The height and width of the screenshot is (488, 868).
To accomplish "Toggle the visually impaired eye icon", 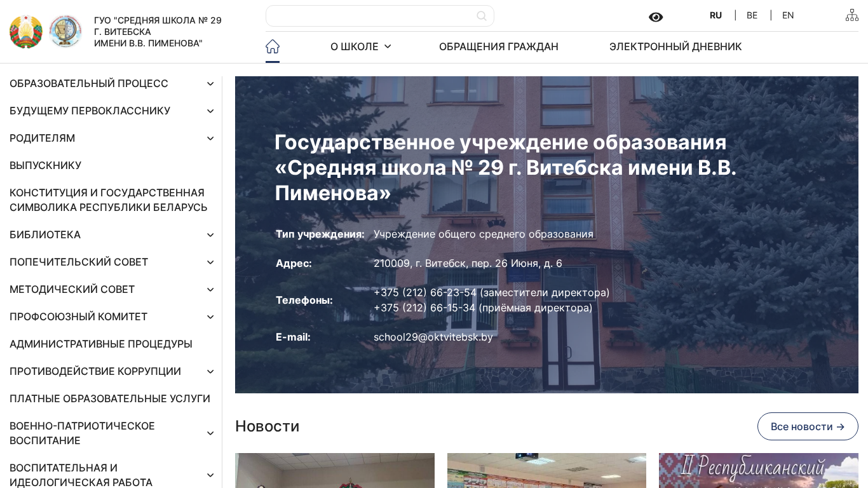I will [x=656, y=17].
